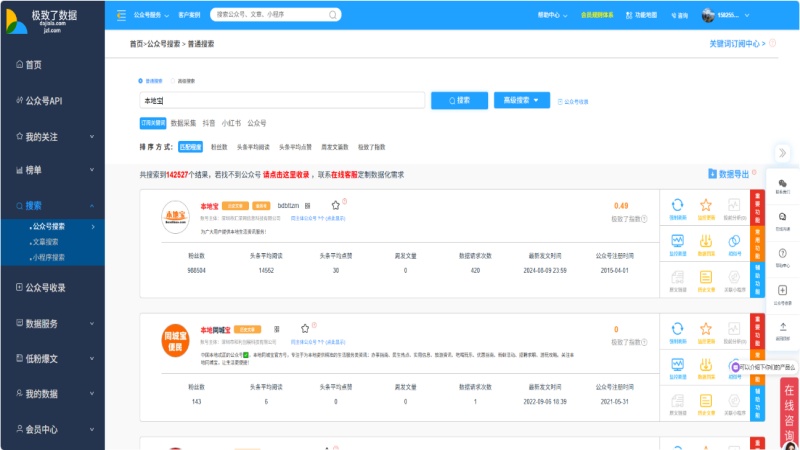Open the 帮助中心 dropdown in top bar
Screen dimensions: 800x450
click(x=552, y=15)
